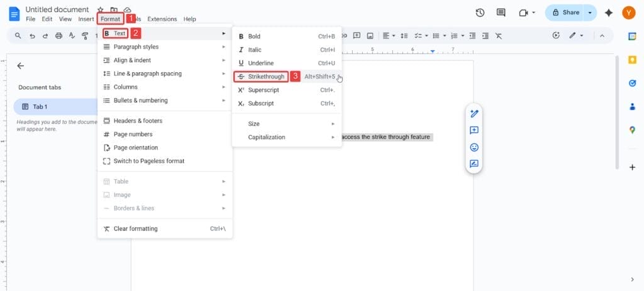Image resolution: width=644 pixels, height=291 pixels.
Task: Collapse the toolbar with up chevron
Action: (x=602, y=36)
